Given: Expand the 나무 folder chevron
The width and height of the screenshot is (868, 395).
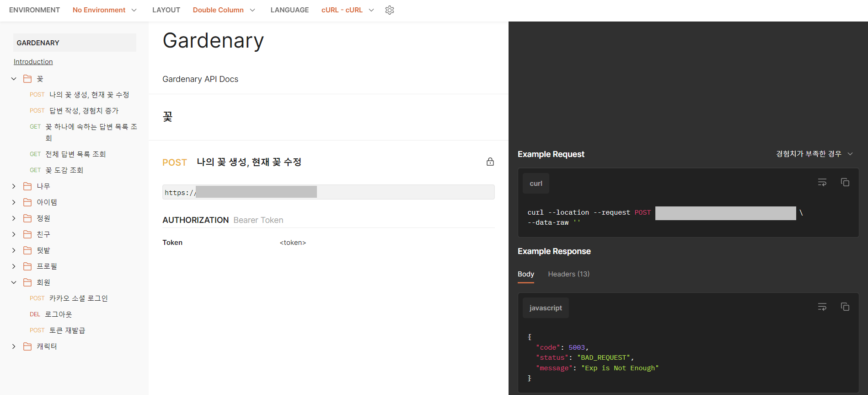Looking at the screenshot, I should pos(14,186).
